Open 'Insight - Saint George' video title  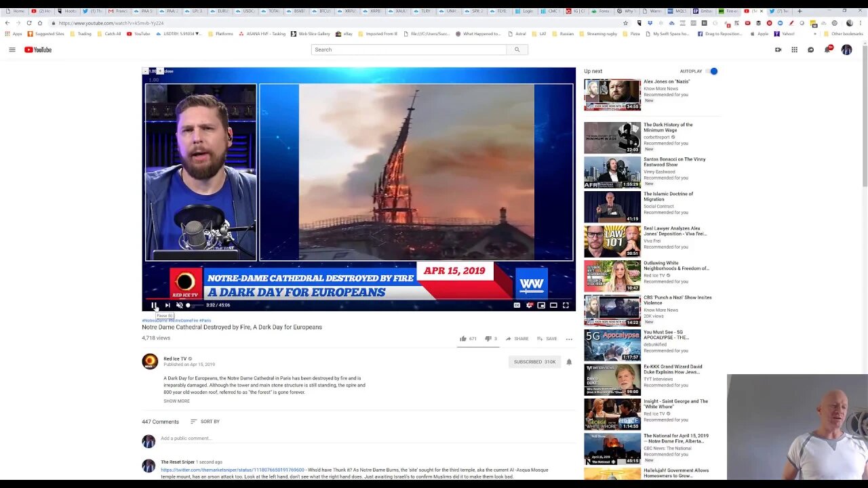click(x=675, y=404)
